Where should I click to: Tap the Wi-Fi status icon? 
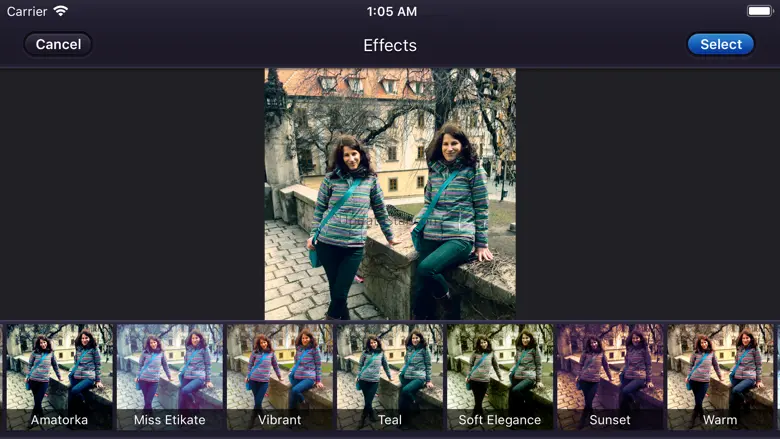pos(61,11)
